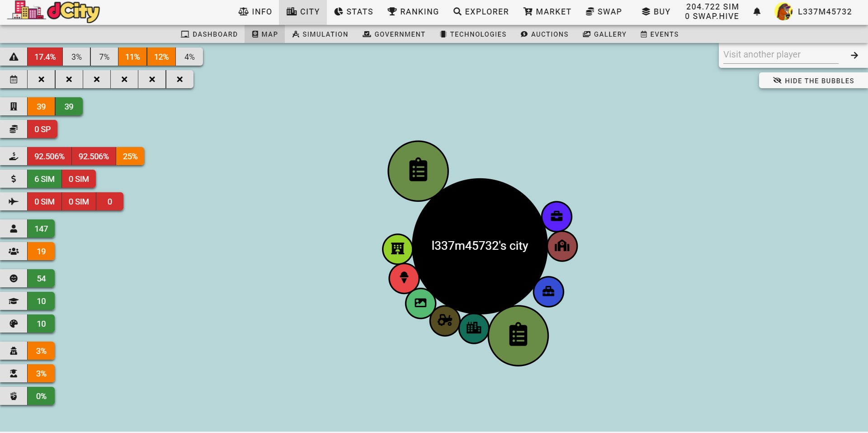Open the TECHNOLOGIES tab

tap(473, 34)
